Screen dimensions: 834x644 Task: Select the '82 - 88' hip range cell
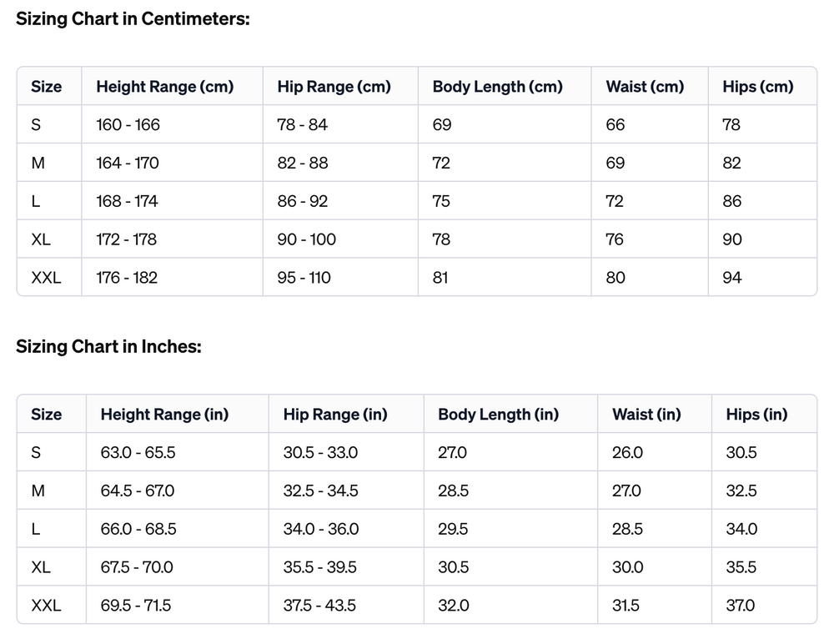[303, 164]
